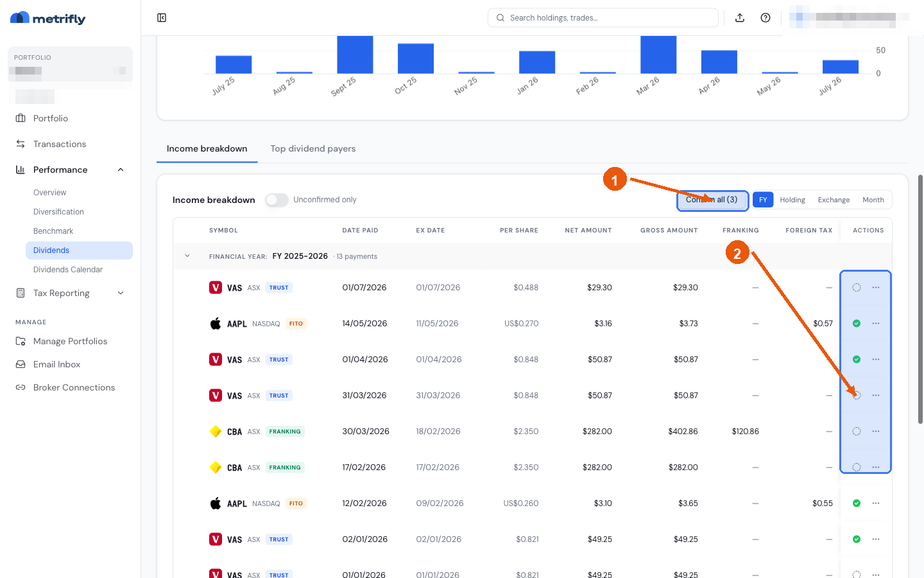The width and height of the screenshot is (924, 578).
Task: Click foreign tax value $0.57
Action: click(x=823, y=324)
